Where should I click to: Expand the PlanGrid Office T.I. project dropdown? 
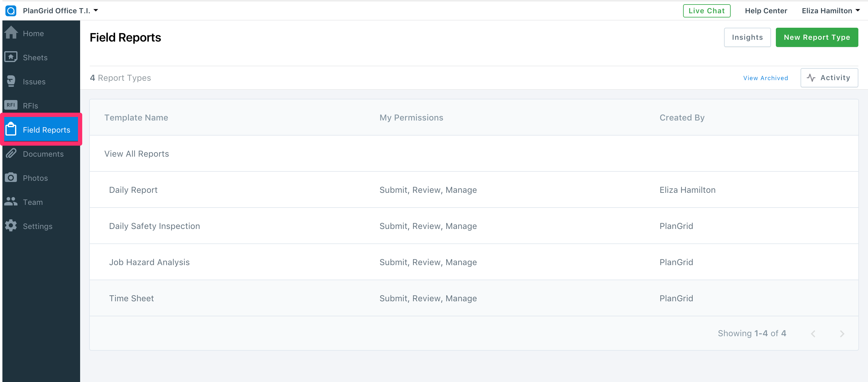[60, 11]
